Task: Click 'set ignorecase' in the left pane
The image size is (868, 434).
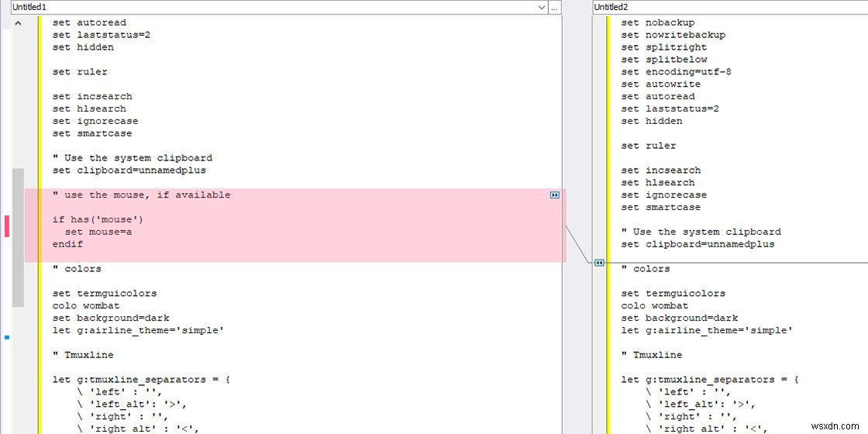Action: point(95,121)
